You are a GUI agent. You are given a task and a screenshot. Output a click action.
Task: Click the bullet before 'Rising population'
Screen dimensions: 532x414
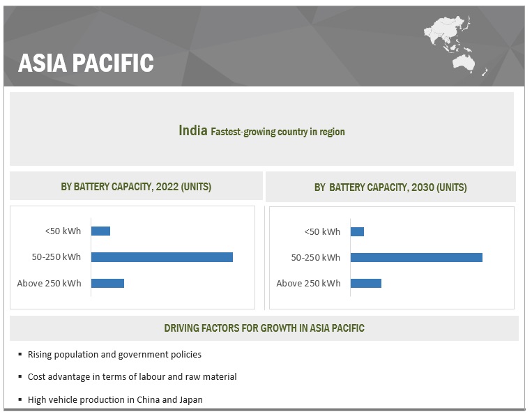20,355
